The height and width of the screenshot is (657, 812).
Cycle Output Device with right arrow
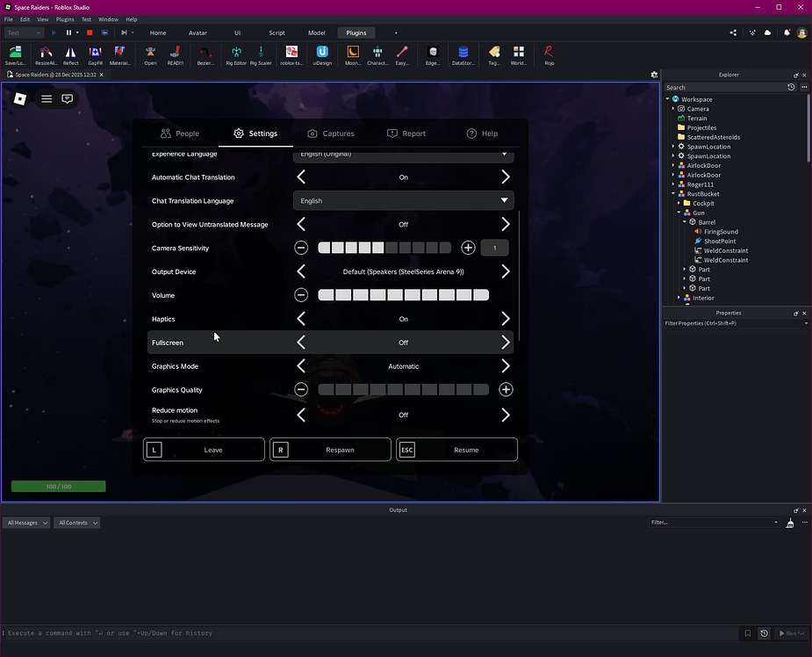point(506,271)
